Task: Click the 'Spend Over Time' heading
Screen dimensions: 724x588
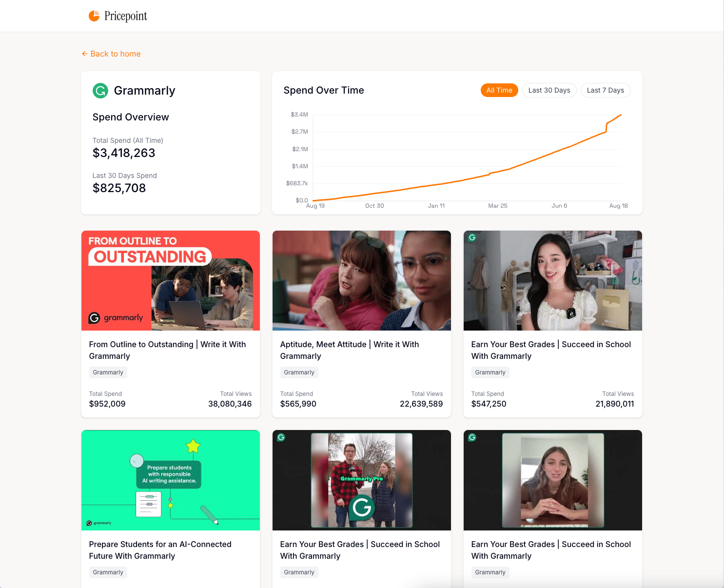Action: click(324, 90)
